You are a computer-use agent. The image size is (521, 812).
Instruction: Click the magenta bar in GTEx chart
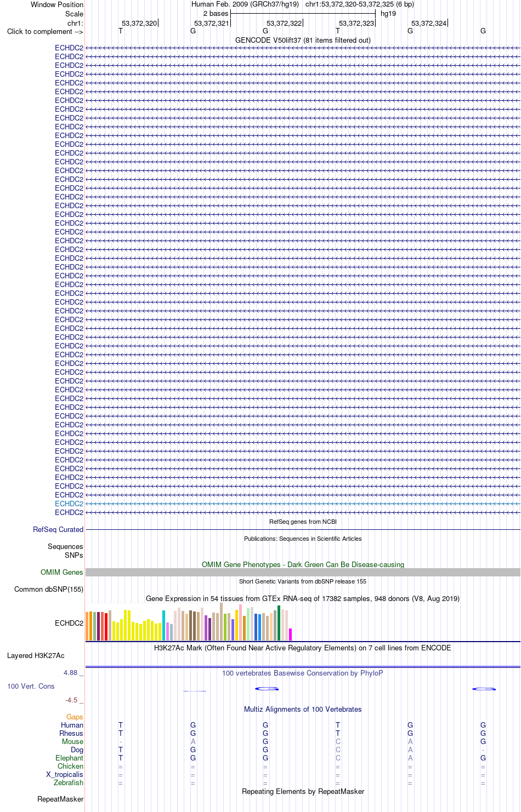tap(290, 634)
